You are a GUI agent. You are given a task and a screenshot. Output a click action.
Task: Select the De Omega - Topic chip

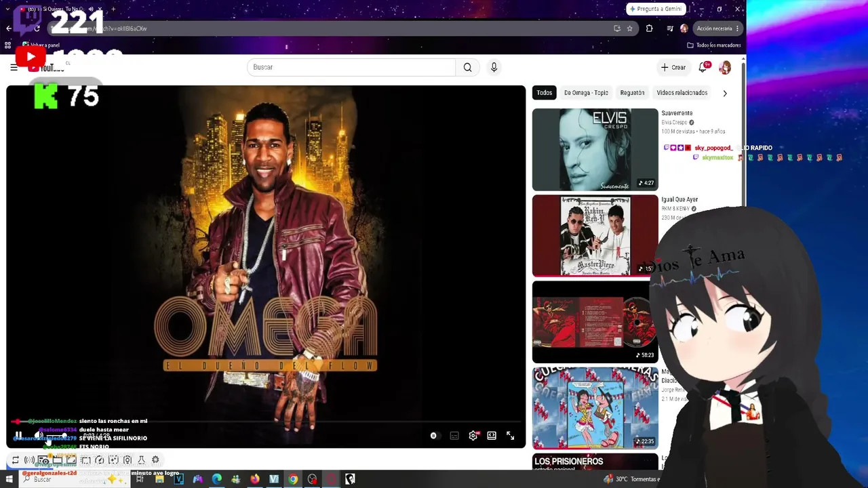[586, 93]
